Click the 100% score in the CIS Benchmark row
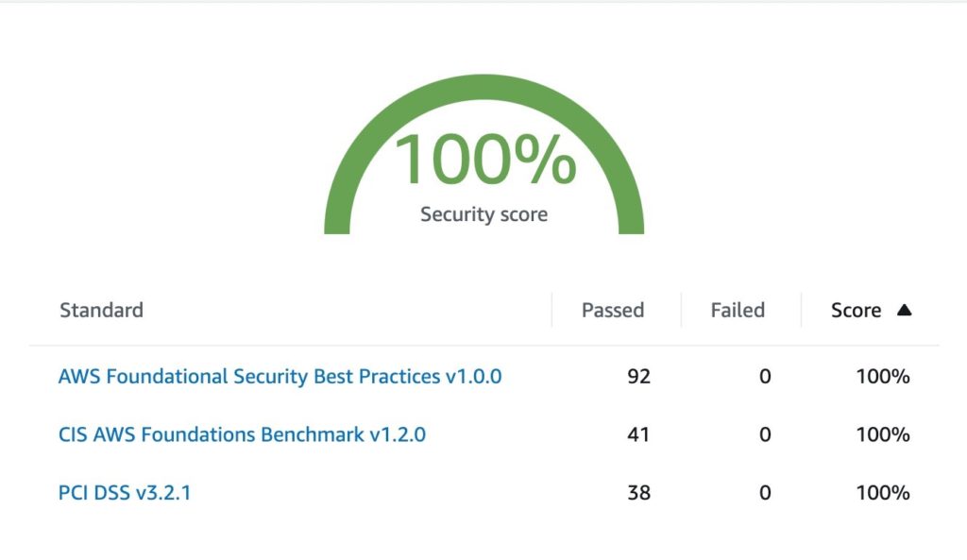The image size is (967, 560). pos(883,434)
